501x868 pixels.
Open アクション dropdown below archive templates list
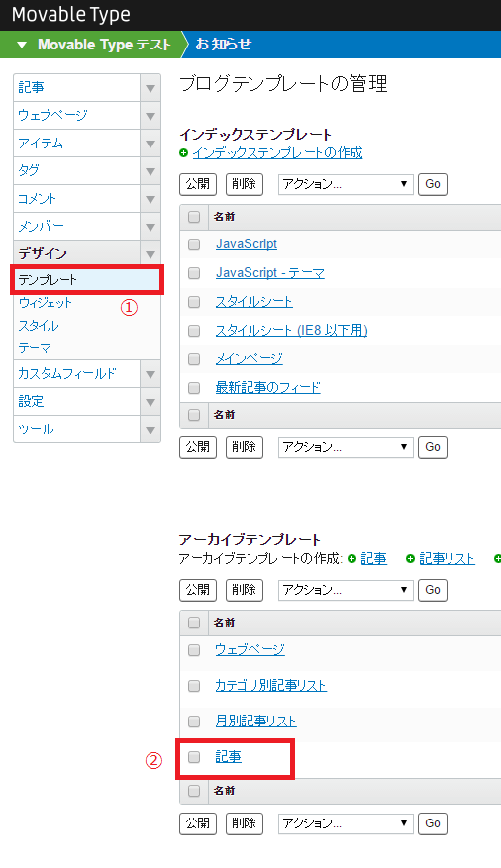pyautogui.click(x=346, y=823)
